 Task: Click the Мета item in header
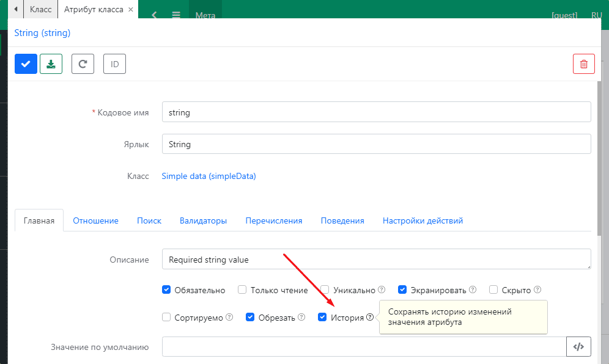[205, 15]
